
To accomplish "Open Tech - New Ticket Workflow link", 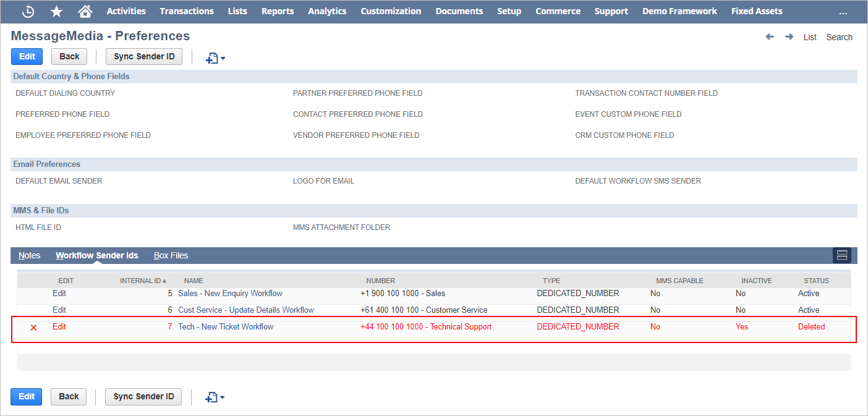I will point(226,327).
